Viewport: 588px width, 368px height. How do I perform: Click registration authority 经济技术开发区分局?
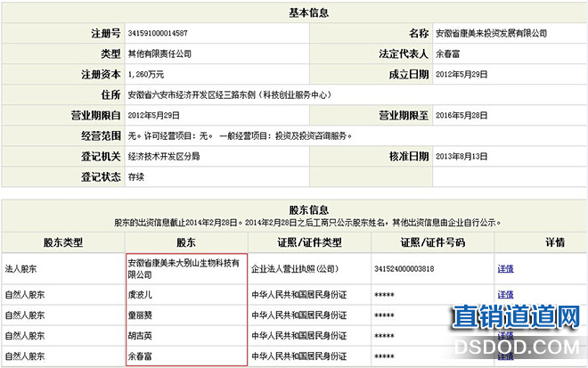[x=164, y=156]
